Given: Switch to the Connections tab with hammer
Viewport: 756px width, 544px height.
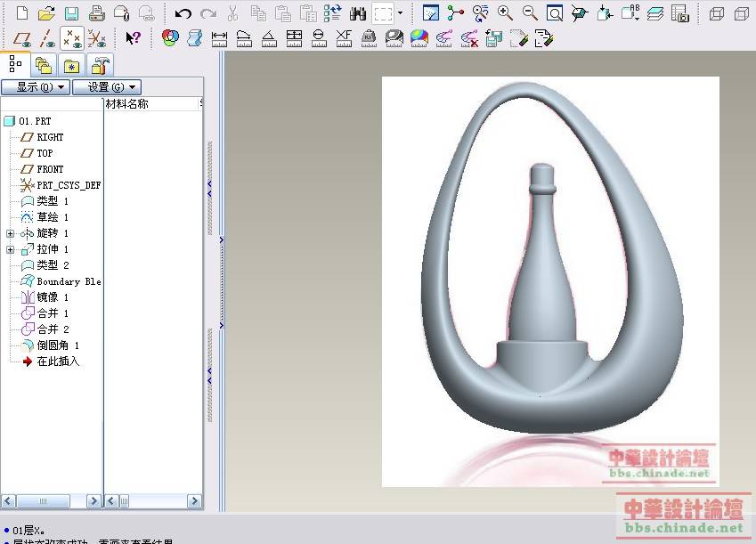Looking at the screenshot, I should (x=100, y=65).
